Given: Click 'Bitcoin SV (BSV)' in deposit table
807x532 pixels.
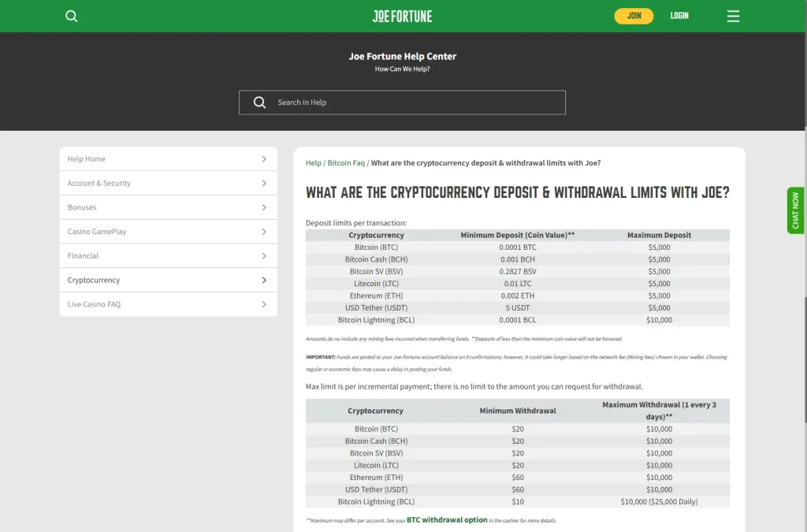Looking at the screenshot, I should coord(376,271).
